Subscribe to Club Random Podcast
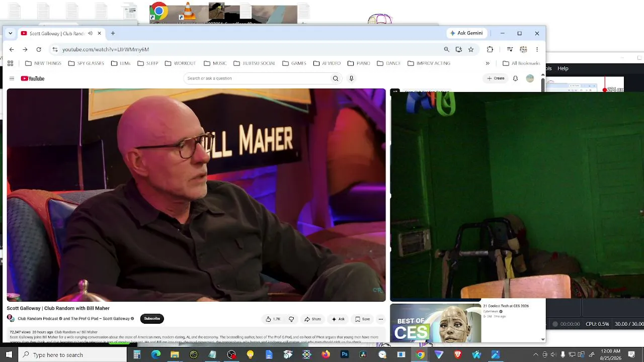 [152, 319]
